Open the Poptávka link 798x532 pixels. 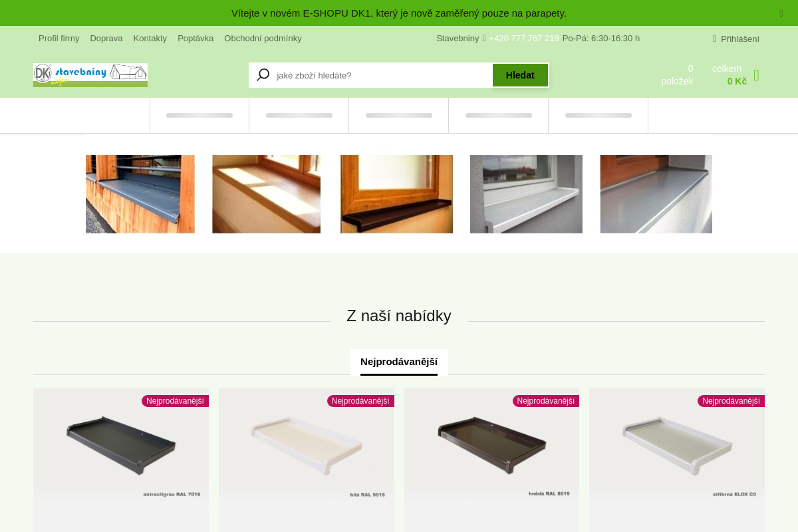pos(196,38)
